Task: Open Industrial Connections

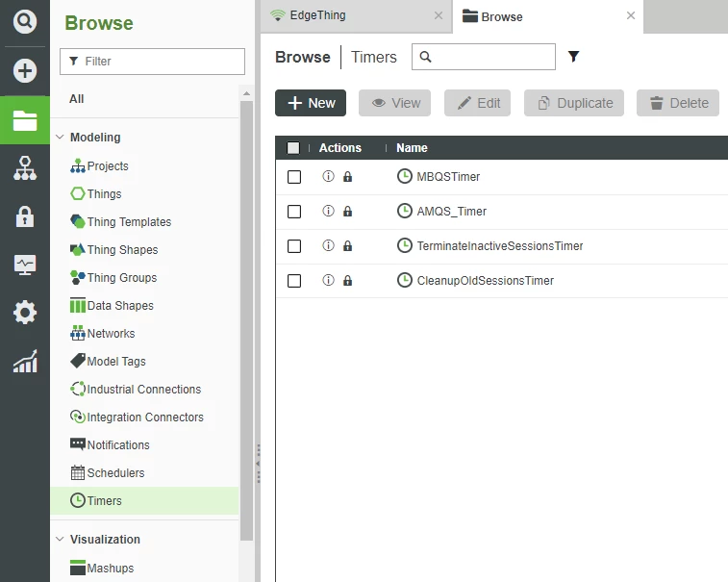Action: pyautogui.click(x=136, y=389)
